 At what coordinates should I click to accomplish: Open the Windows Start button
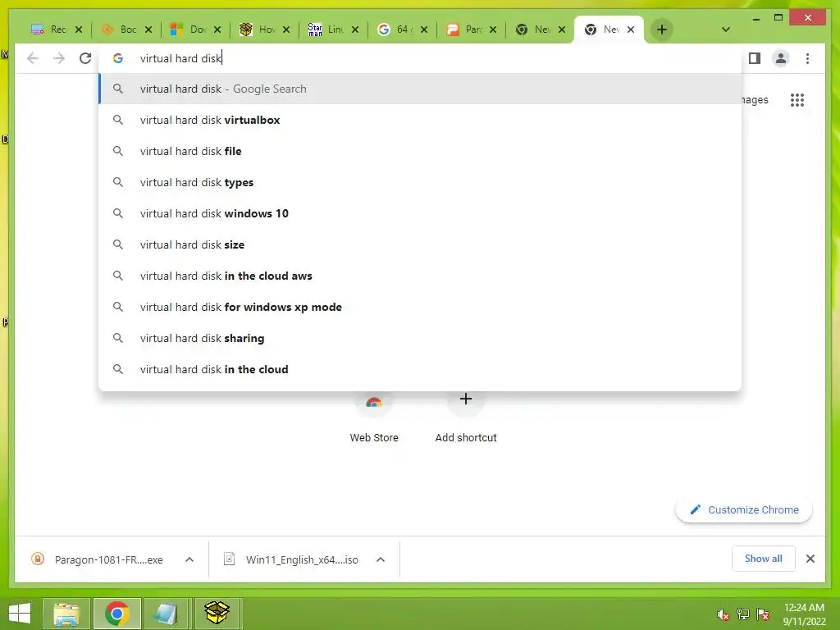[20, 614]
